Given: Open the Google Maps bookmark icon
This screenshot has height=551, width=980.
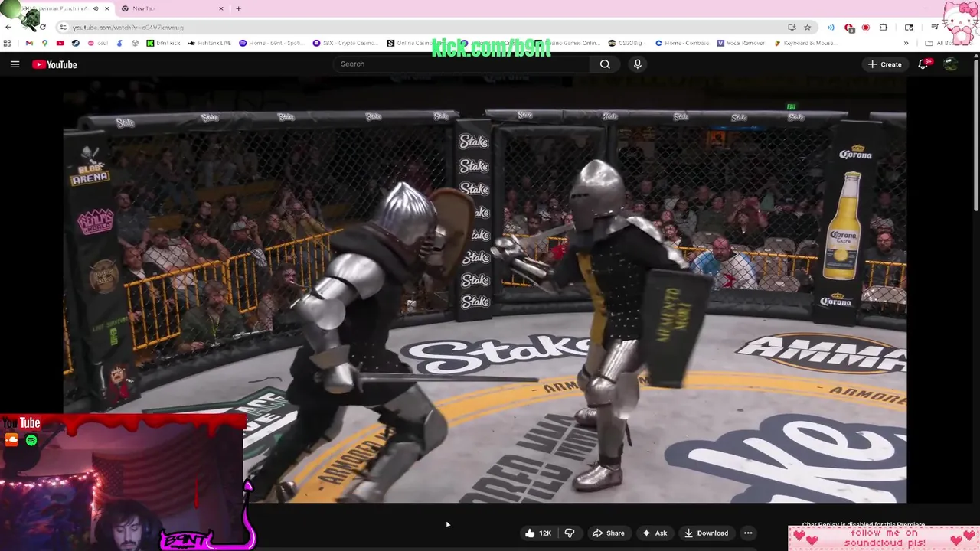Looking at the screenshot, I should coord(44,44).
